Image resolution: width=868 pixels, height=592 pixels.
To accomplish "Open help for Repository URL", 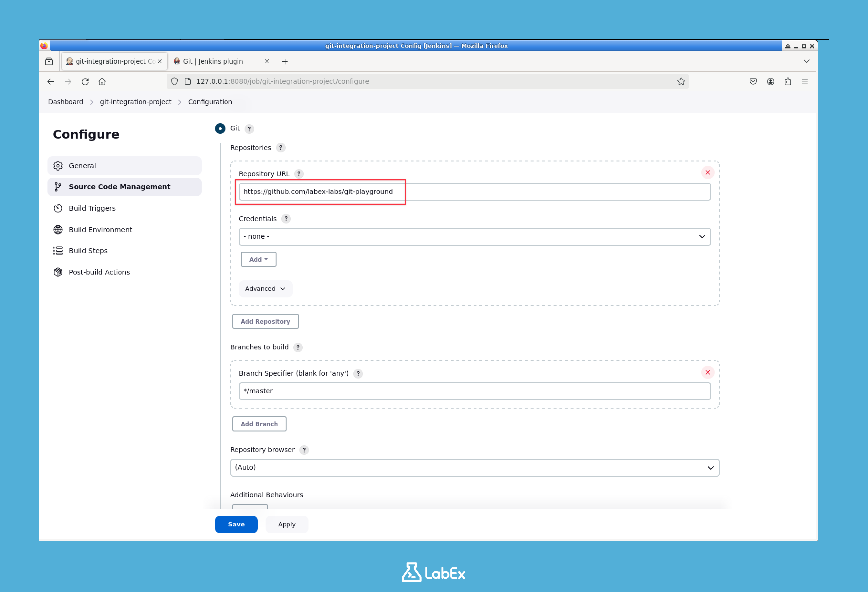I will point(299,174).
